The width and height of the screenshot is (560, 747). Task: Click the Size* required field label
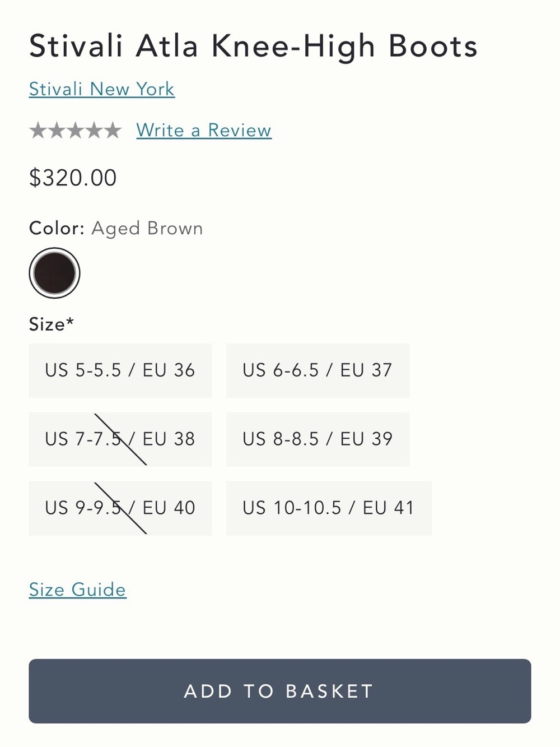(x=52, y=324)
